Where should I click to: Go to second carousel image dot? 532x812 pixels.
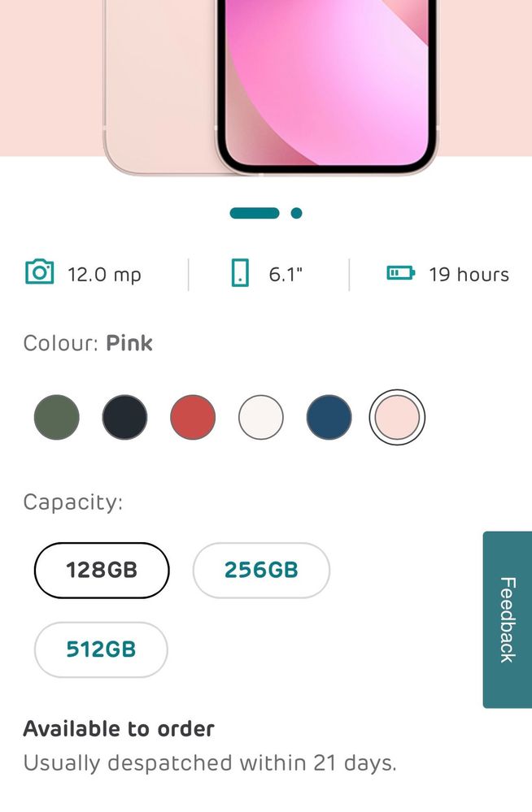297,213
